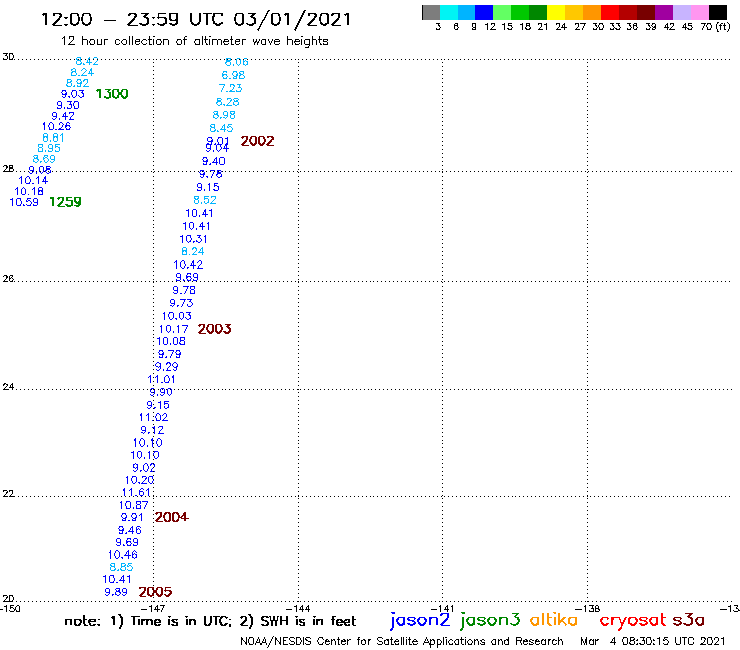The height and width of the screenshot is (650, 740).
Task: Click the '12 hour collection of altimeter wave heights' subtitle
Action: coord(194,42)
